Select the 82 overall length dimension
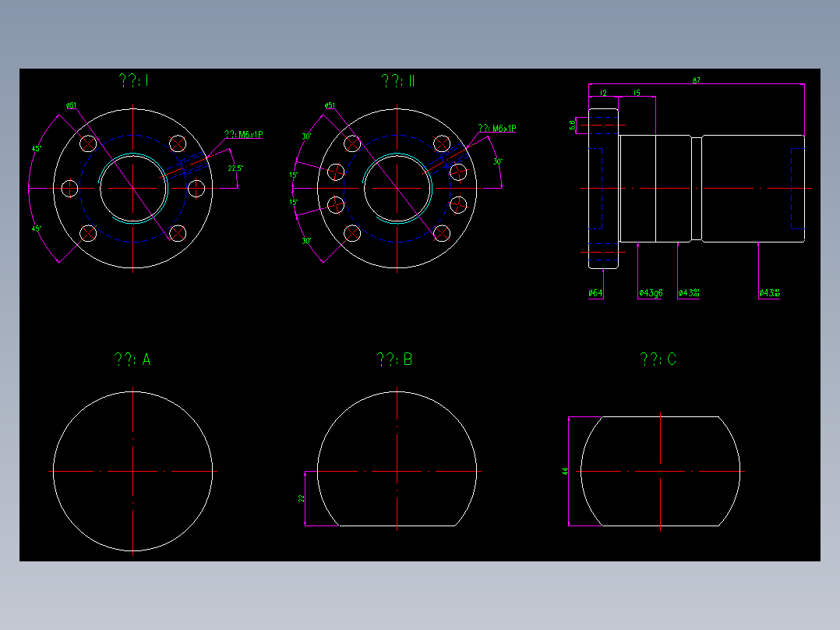The image size is (840, 630). 696,80
